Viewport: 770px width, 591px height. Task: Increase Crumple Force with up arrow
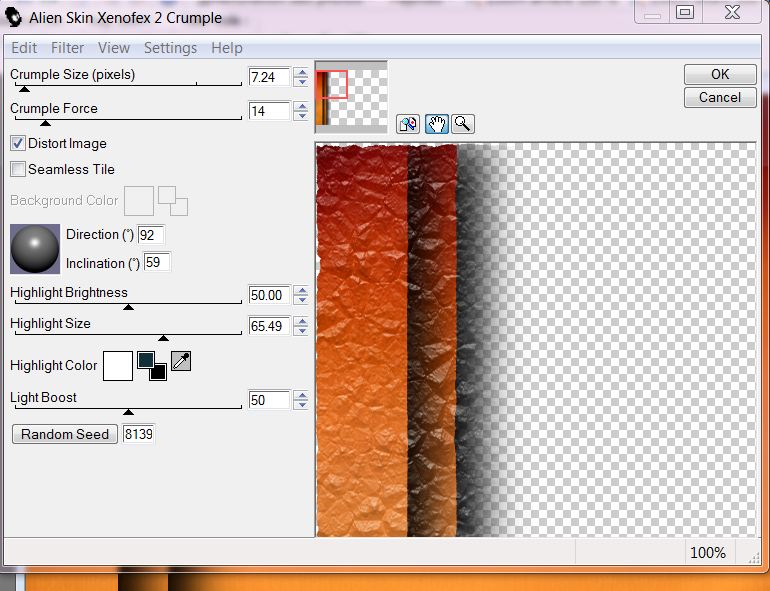coord(301,107)
